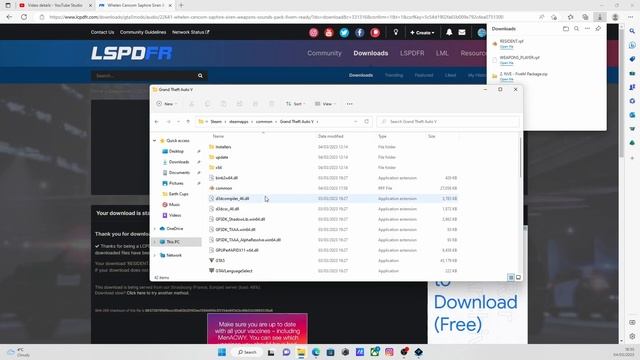Viewport: 640px width, 360px height.
Task: Select the update folder
Action: point(222,157)
